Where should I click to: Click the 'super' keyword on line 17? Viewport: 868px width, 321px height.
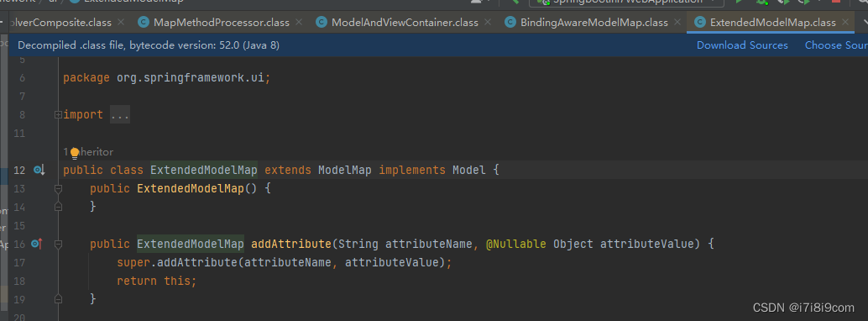[x=133, y=262]
